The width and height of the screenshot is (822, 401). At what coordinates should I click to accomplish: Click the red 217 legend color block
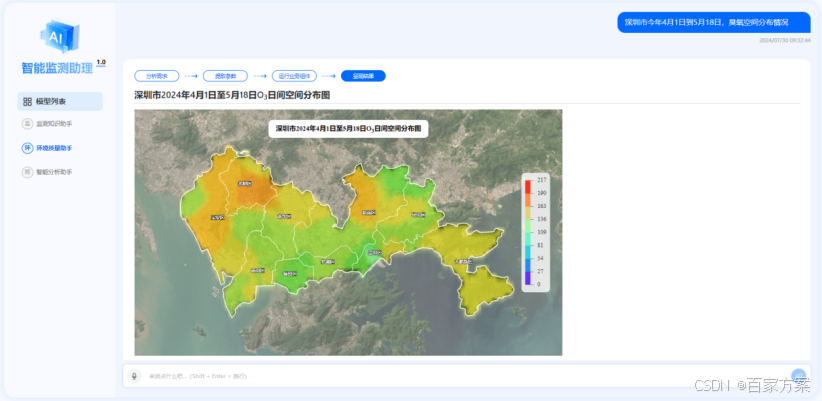click(x=527, y=186)
